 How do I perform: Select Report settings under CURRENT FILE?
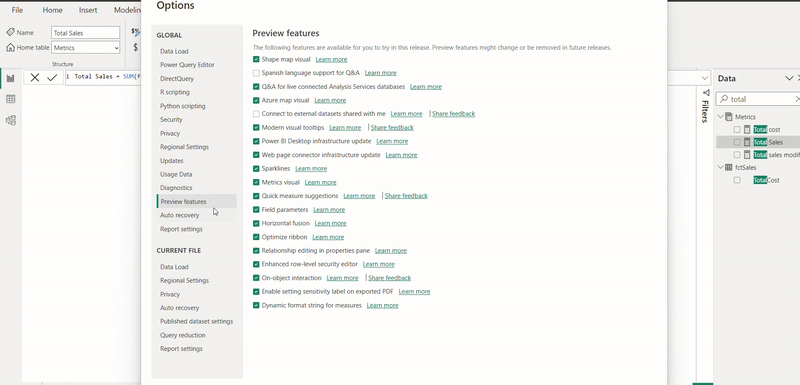(181, 349)
